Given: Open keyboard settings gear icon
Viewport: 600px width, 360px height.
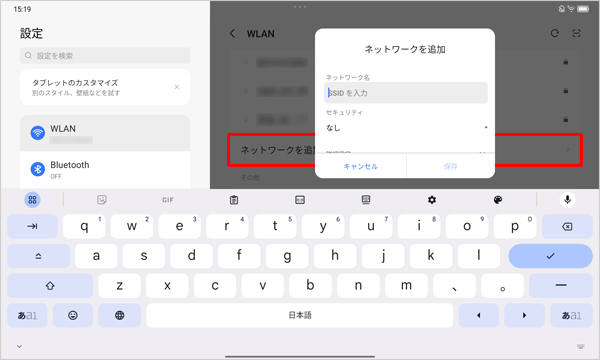Looking at the screenshot, I should [432, 200].
